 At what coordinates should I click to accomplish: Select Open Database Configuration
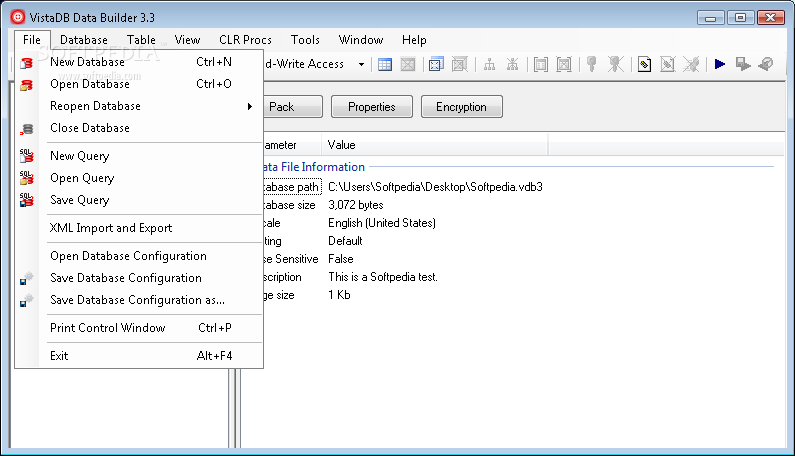[139, 256]
